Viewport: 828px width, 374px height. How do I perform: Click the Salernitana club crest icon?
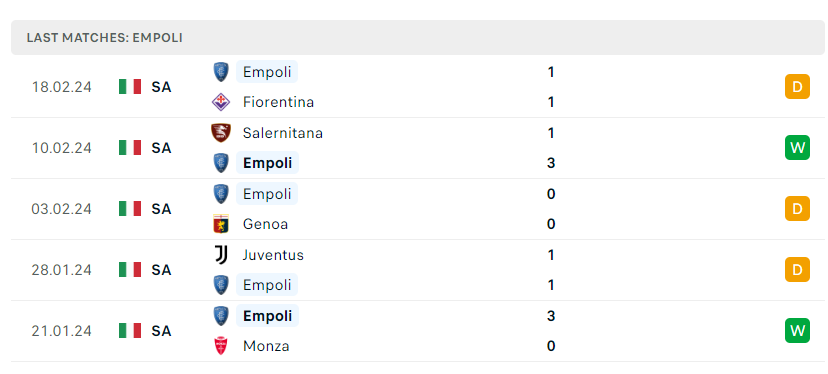[221, 133]
